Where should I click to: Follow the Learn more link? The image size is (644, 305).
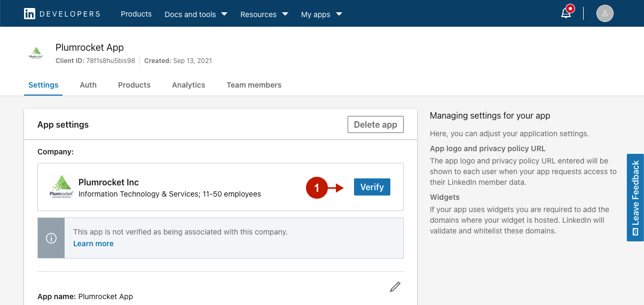(x=93, y=244)
